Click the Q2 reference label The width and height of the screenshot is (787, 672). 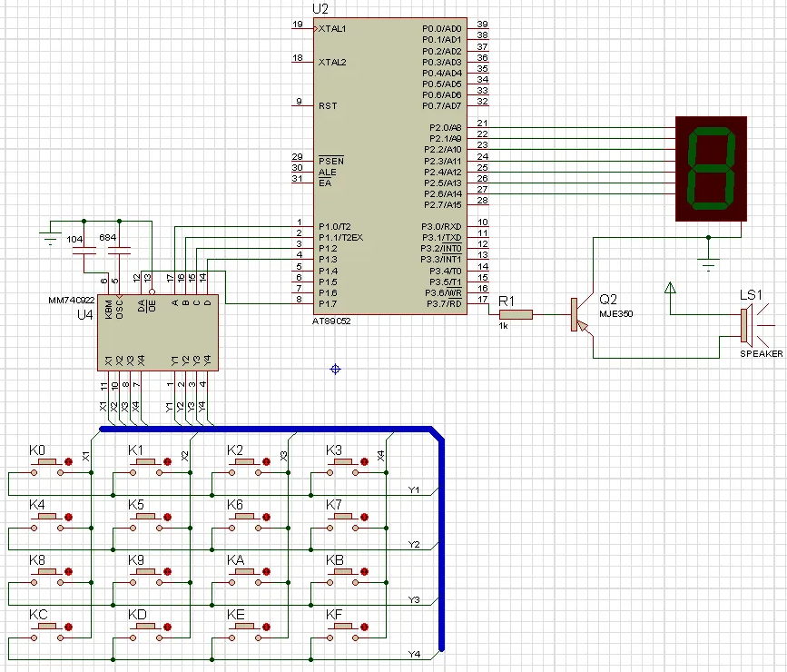(608, 300)
